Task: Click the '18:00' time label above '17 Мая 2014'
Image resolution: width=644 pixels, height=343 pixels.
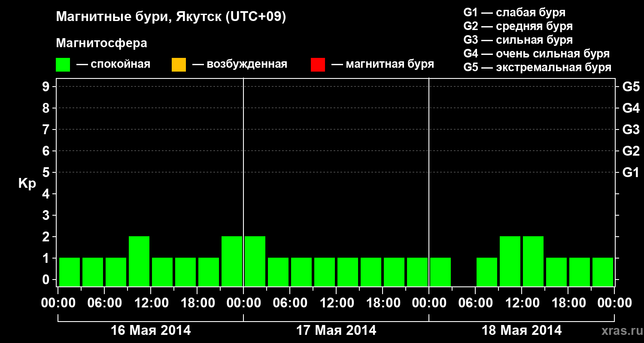Action: [383, 303]
